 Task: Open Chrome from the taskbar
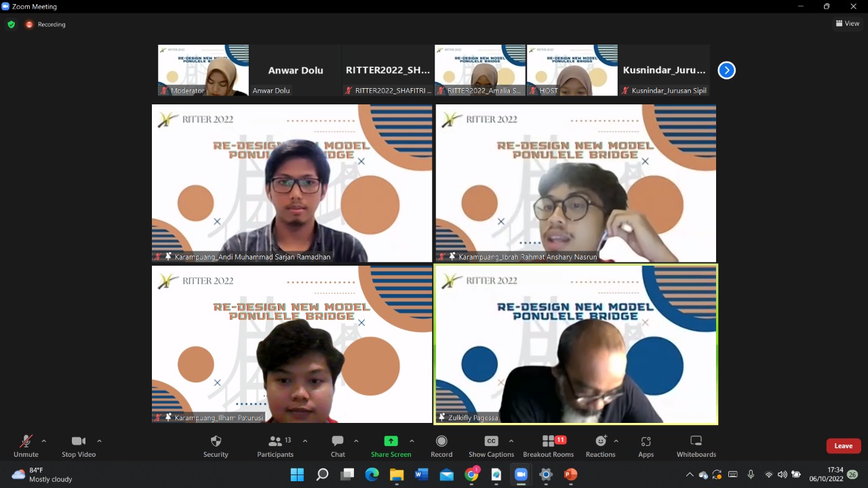471,475
